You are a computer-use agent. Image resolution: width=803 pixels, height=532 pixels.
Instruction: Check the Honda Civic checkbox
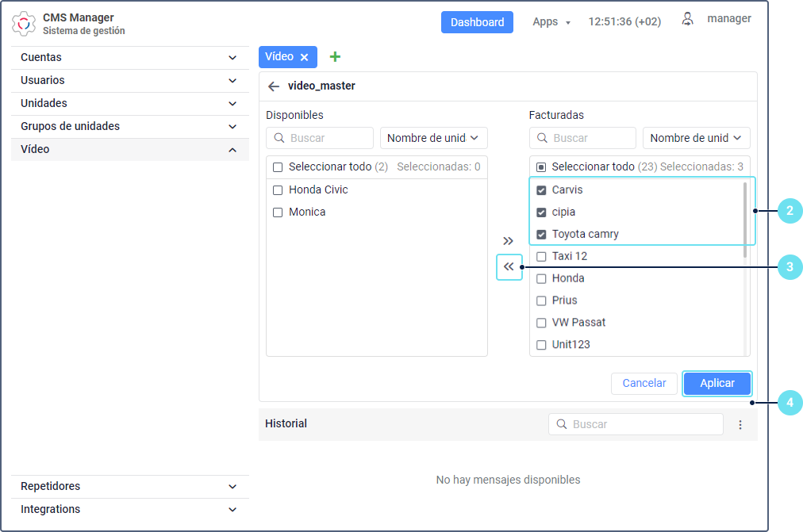click(x=278, y=190)
